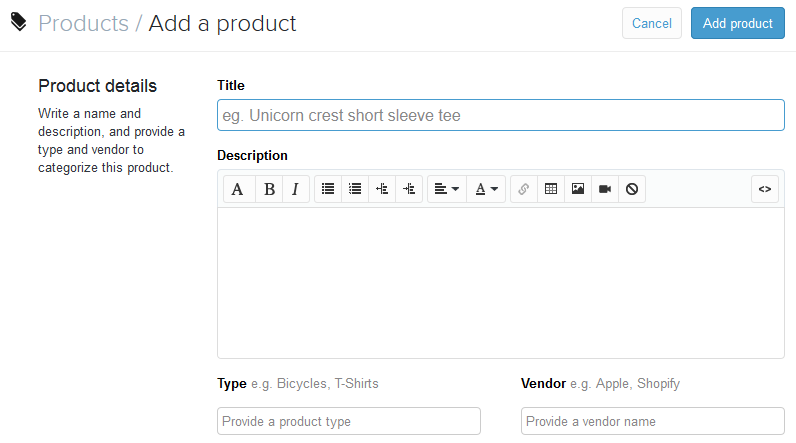Switch to HTML code view

[765, 189]
